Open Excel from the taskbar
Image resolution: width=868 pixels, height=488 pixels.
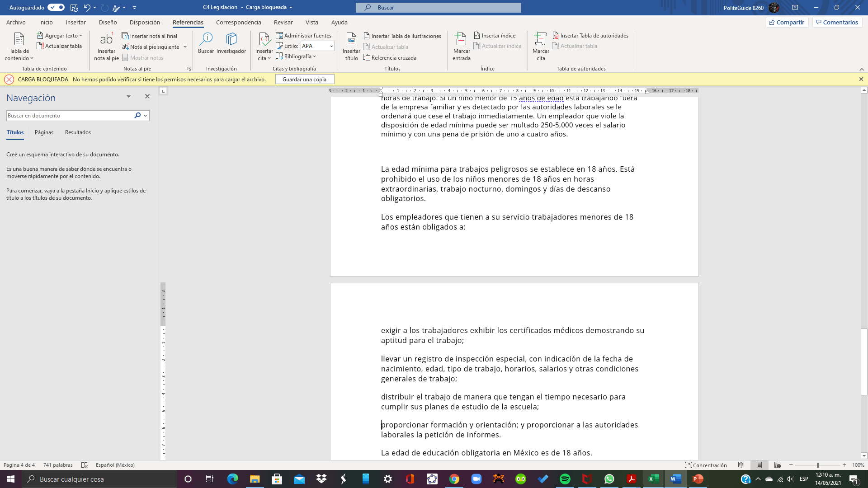(x=653, y=479)
